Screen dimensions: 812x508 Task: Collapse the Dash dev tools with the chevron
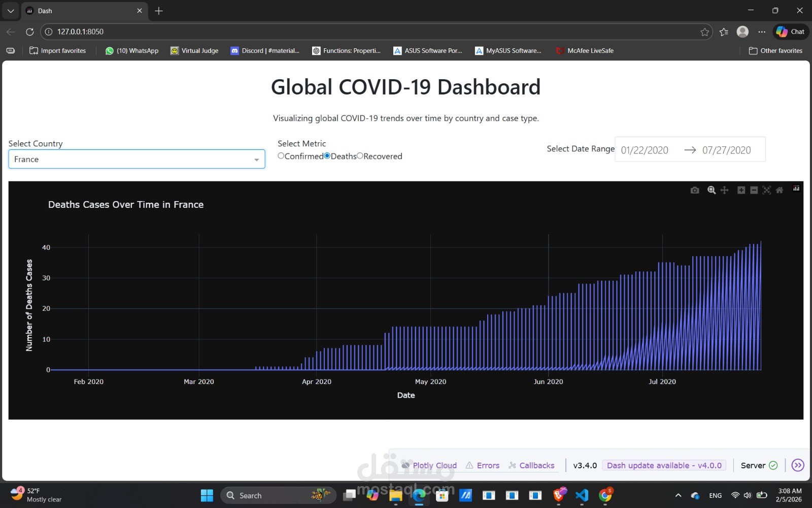798,465
